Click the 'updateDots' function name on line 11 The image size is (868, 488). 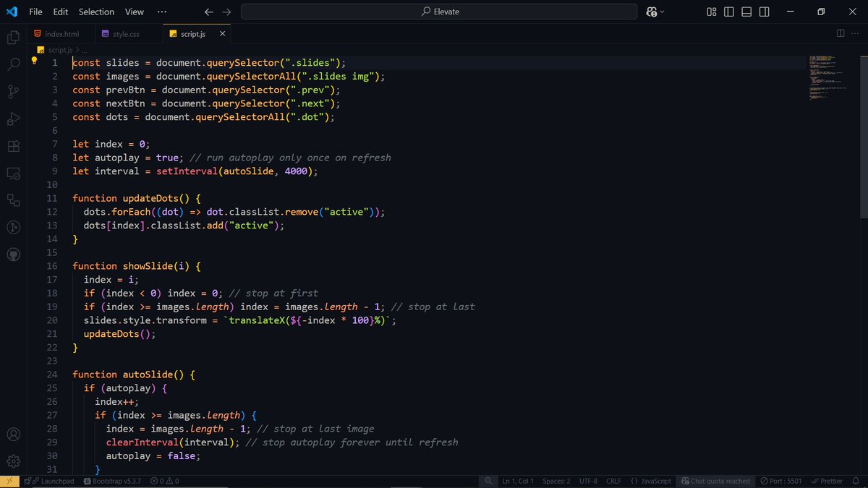(x=150, y=198)
